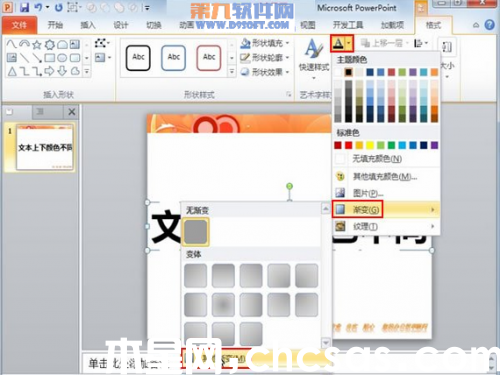The image size is (500, 375).
Task: Select the Elbow Connector shape
Action: [24, 71]
